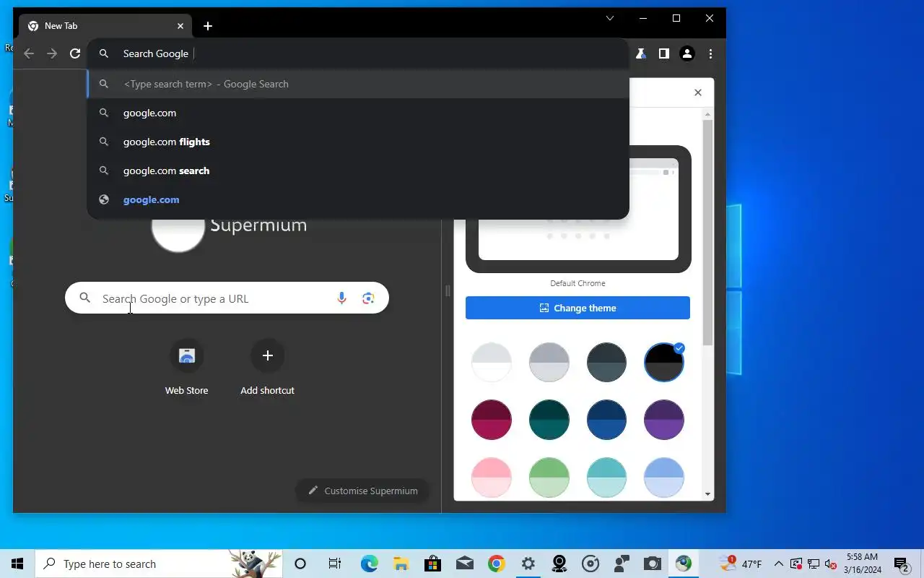924x578 pixels.
Task: Choose the first 'google.com' search suggestion
Action: [x=358, y=113]
